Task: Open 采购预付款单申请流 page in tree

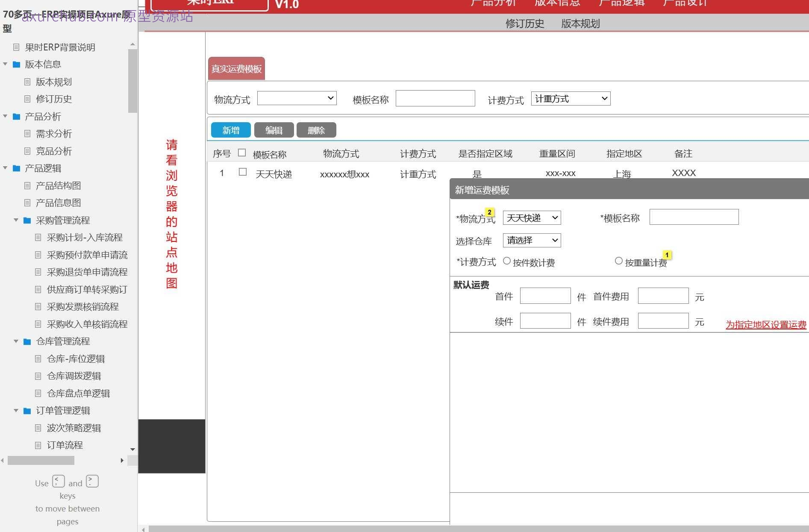Action: [87, 255]
